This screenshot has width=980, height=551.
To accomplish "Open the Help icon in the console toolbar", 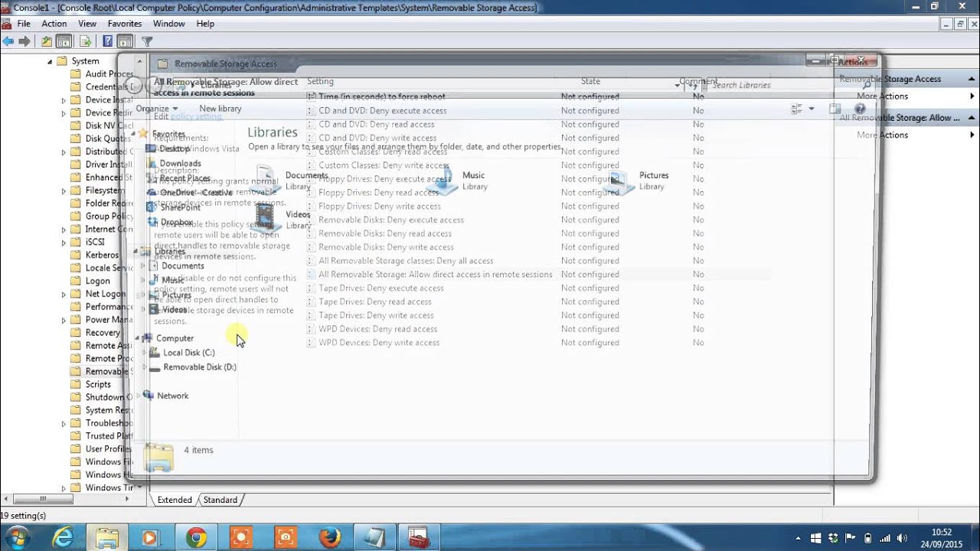I will [107, 41].
